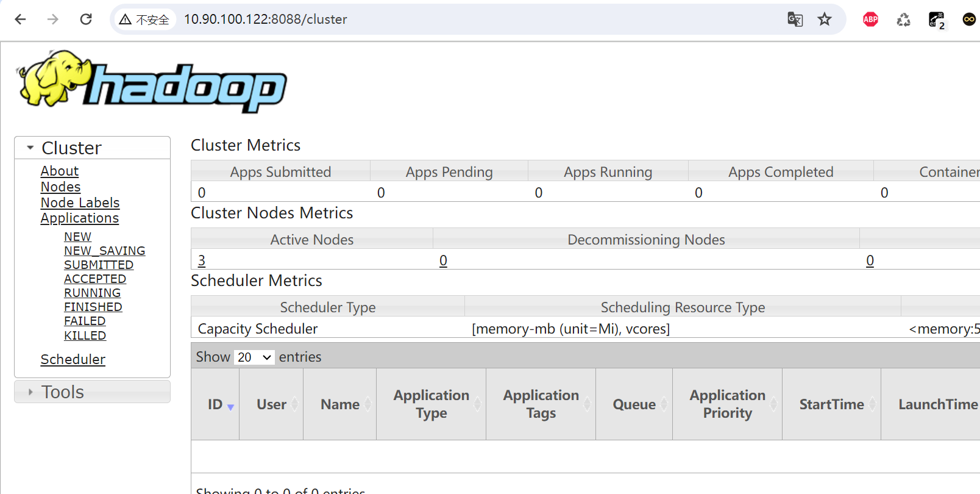Image resolution: width=980 pixels, height=494 pixels.
Task: Click the Cluster Nodes Metrics heading
Action: (272, 213)
